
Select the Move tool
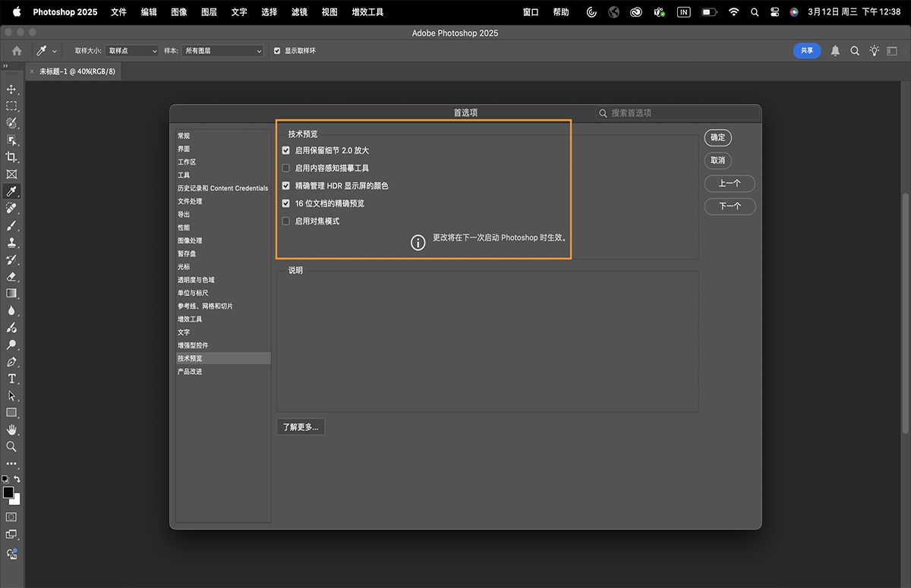coord(11,89)
